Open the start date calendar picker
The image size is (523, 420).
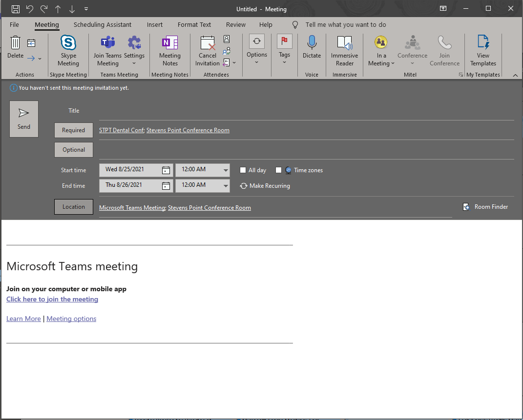[x=166, y=170]
